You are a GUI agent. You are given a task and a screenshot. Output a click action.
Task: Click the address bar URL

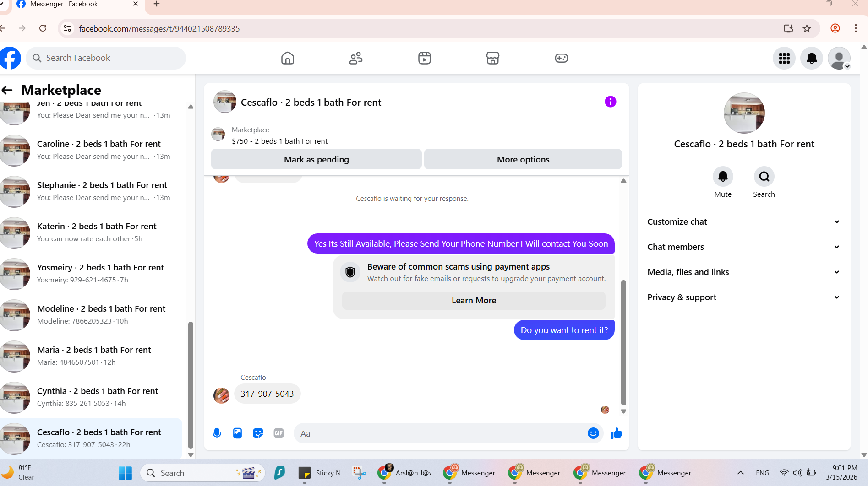click(159, 29)
